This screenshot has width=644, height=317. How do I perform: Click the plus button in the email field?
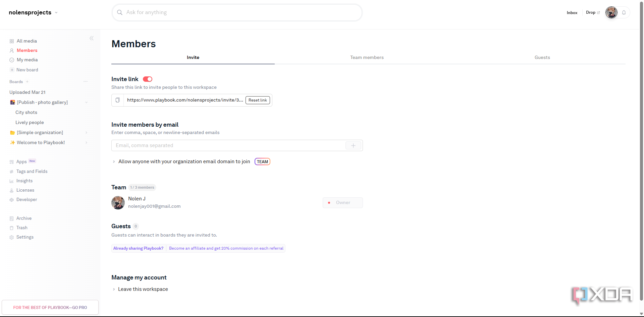pyautogui.click(x=353, y=145)
